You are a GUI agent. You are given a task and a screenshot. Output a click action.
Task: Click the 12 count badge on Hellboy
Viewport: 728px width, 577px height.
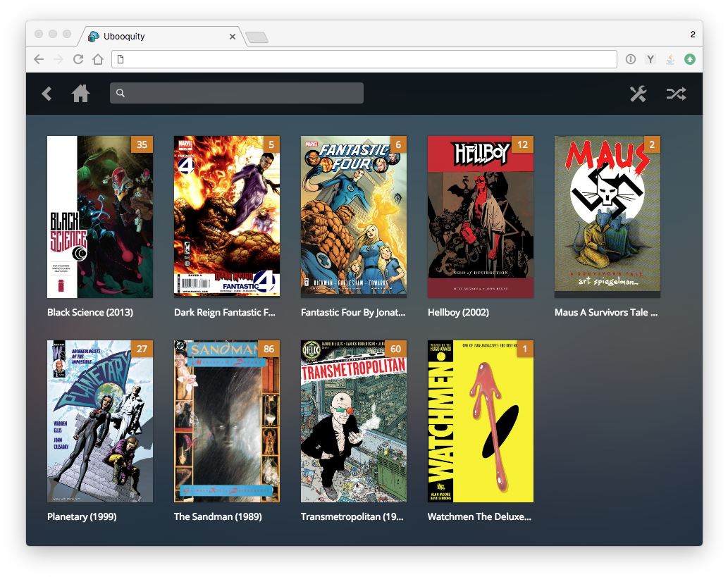tap(522, 144)
